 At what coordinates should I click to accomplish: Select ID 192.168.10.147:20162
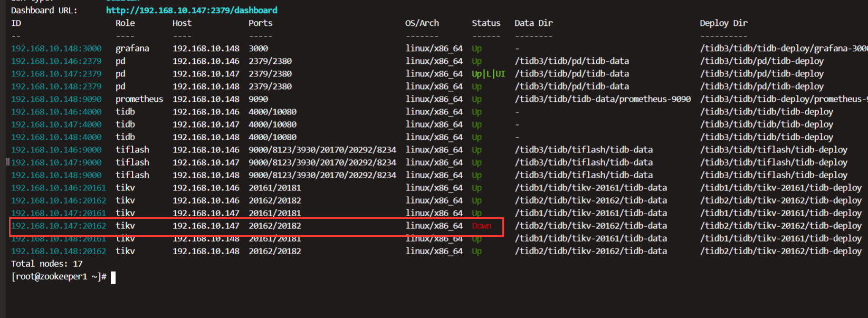[x=59, y=226]
